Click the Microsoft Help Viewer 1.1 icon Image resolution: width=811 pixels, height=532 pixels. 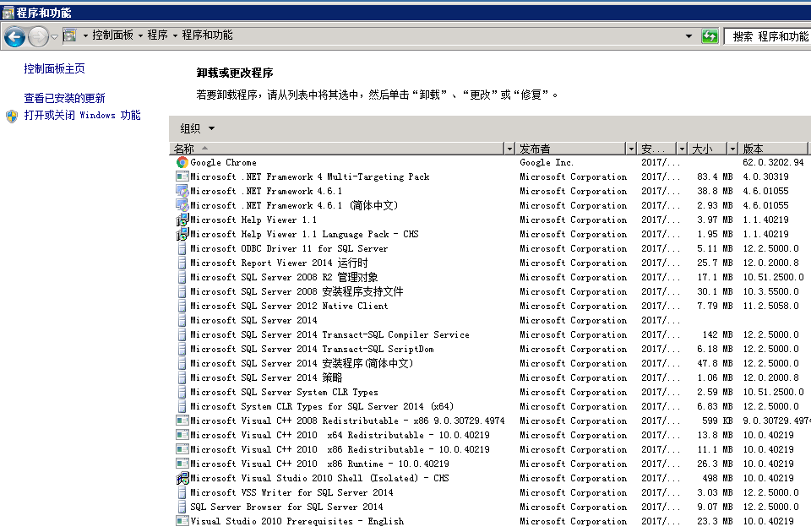(x=182, y=220)
